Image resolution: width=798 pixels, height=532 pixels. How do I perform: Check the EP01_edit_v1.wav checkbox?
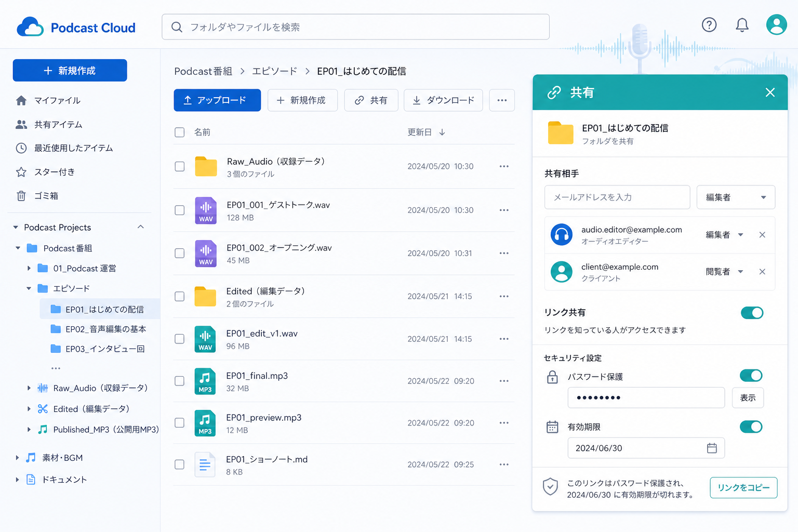[180, 339]
